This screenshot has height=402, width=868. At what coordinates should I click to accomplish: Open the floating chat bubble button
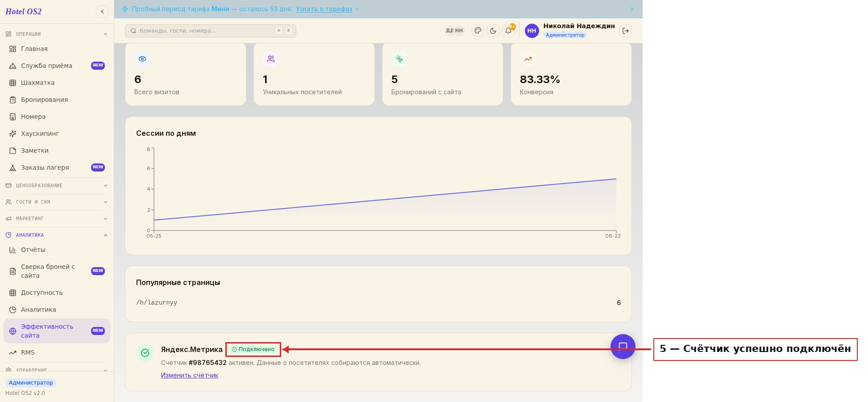point(623,347)
